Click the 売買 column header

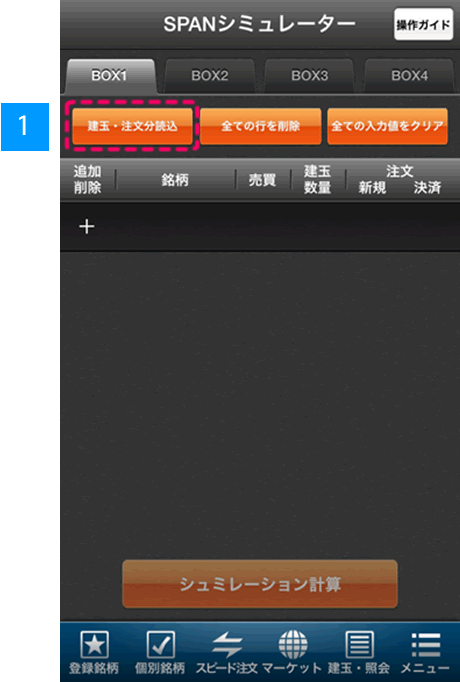coord(262,180)
